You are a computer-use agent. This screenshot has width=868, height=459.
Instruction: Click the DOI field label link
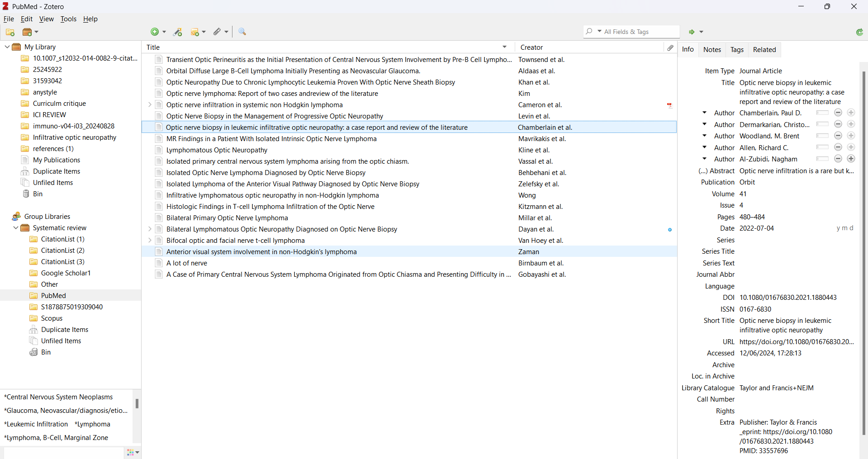pyautogui.click(x=728, y=298)
